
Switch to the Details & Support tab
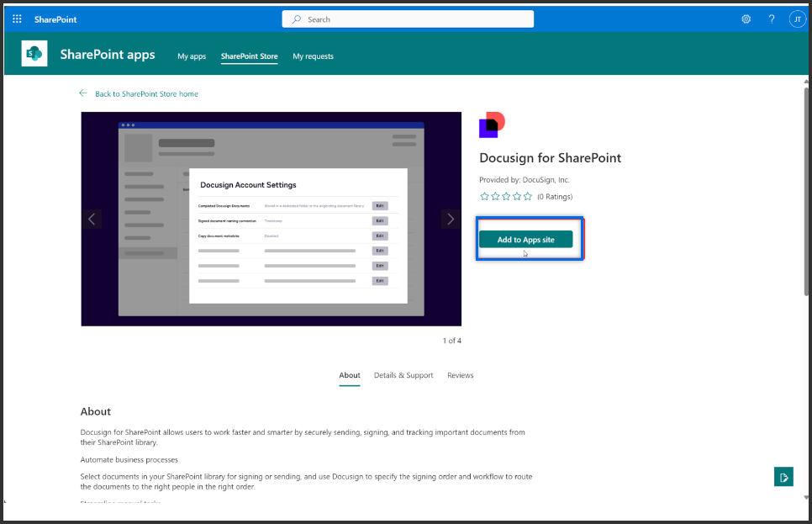pos(403,375)
